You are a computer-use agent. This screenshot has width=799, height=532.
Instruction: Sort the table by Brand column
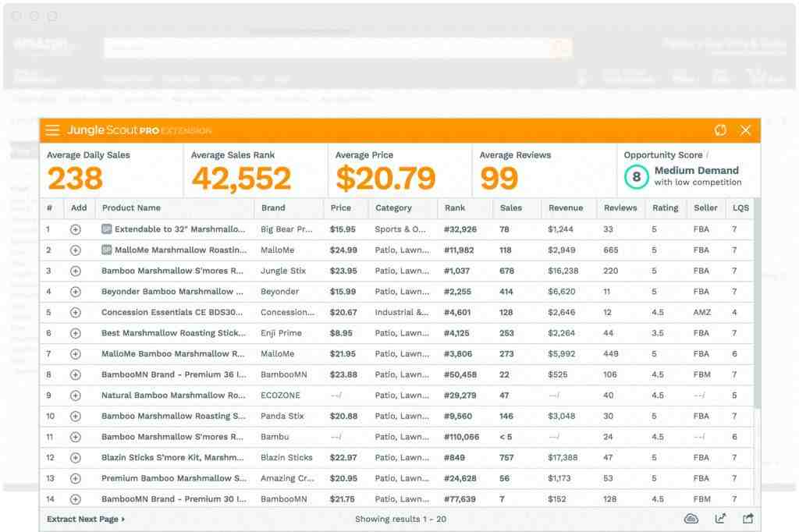273,208
